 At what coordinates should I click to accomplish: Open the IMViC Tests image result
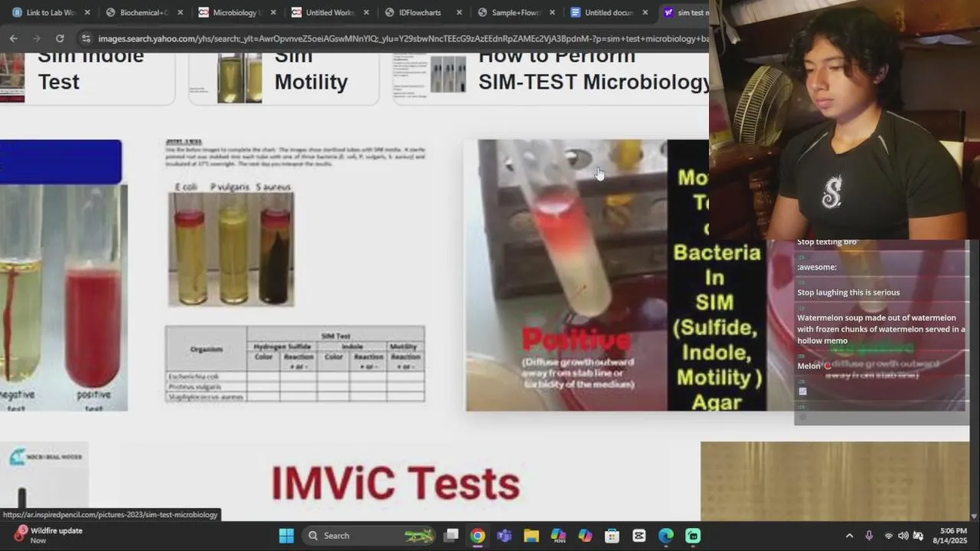point(395,481)
